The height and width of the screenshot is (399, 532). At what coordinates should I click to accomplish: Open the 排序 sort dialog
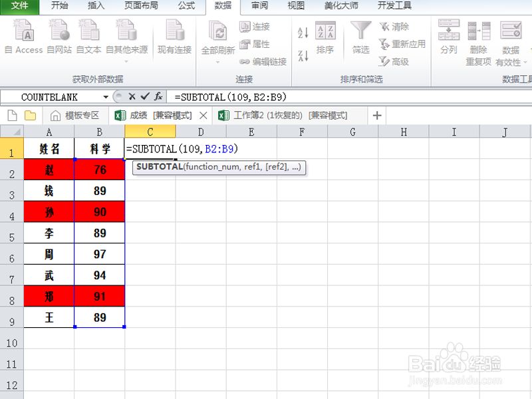click(x=325, y=37)
